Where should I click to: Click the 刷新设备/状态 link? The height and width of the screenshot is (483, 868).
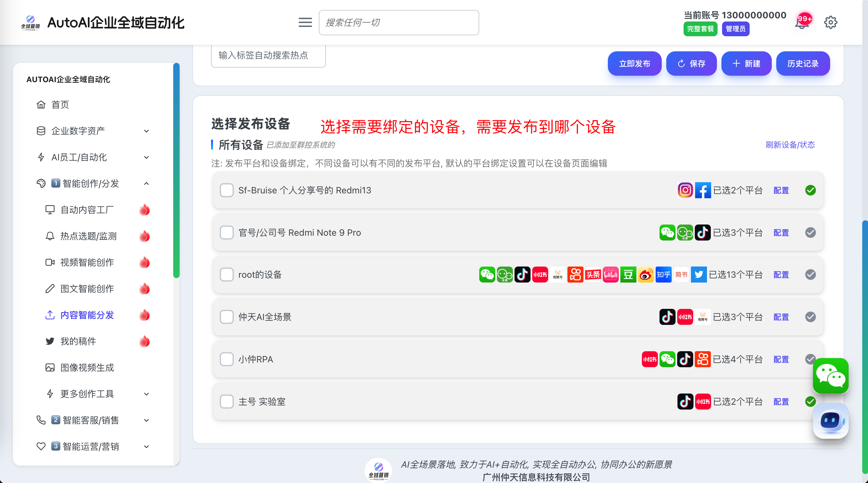click(x=790, y=145)
